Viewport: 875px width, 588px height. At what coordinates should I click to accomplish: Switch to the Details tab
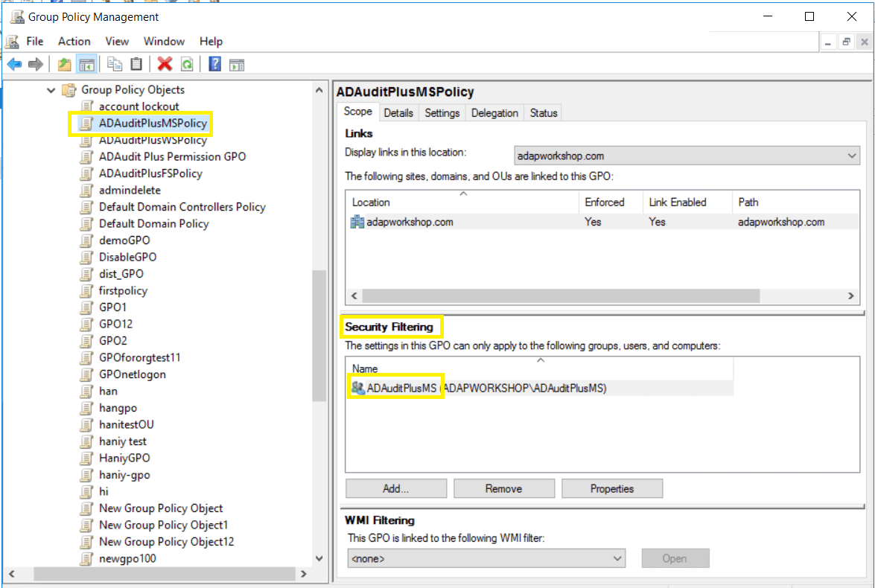point(398,112)
